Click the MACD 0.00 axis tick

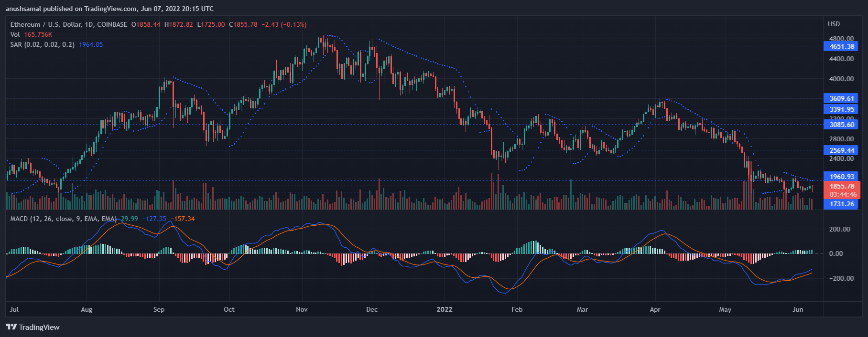[x=836, y=253]
